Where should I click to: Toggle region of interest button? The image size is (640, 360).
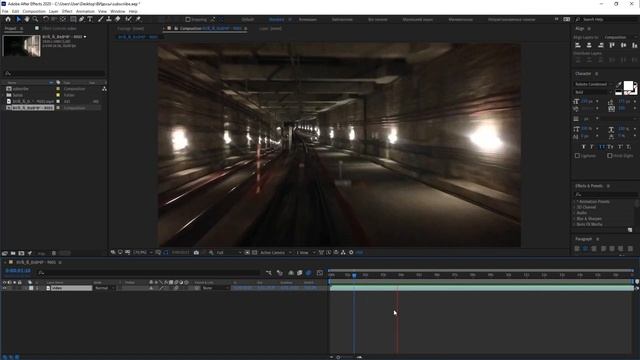(247, 253)
